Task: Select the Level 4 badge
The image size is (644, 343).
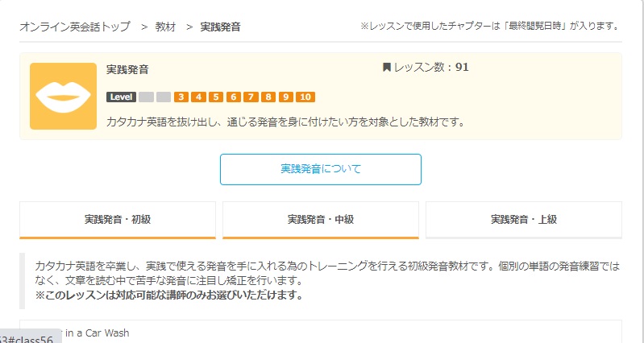Action: pos(199,97)
